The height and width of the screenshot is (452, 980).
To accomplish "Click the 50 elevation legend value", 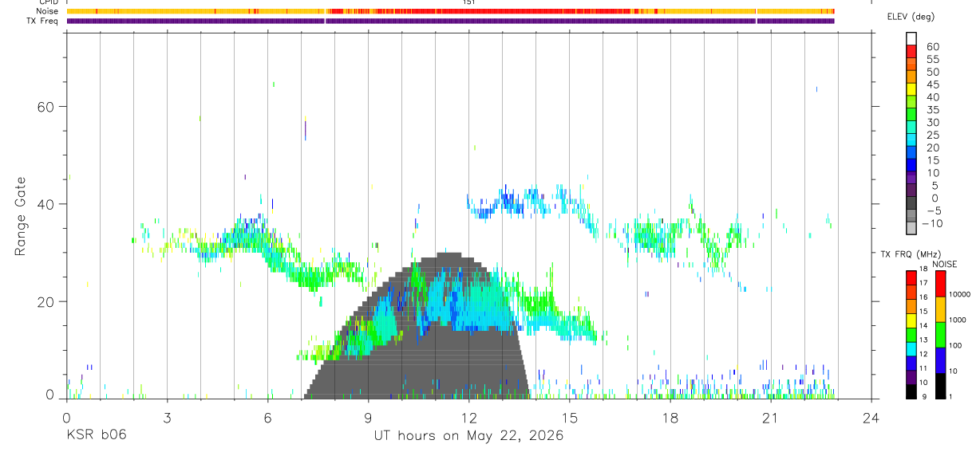I will pyautogui.click(x=932, y=73).
